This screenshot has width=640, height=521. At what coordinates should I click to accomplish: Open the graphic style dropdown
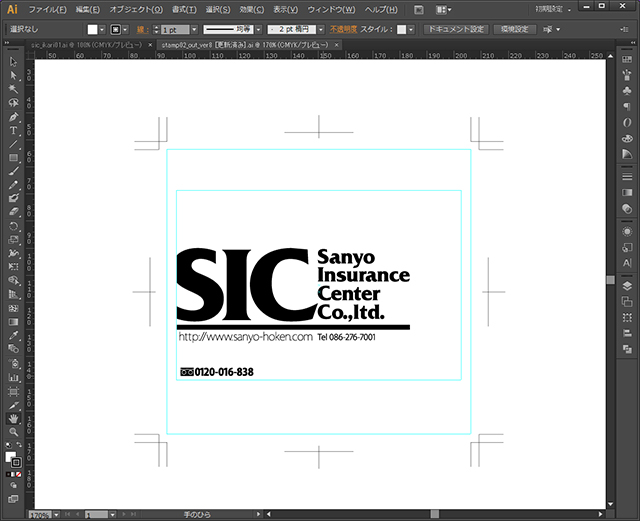point(411,29)
